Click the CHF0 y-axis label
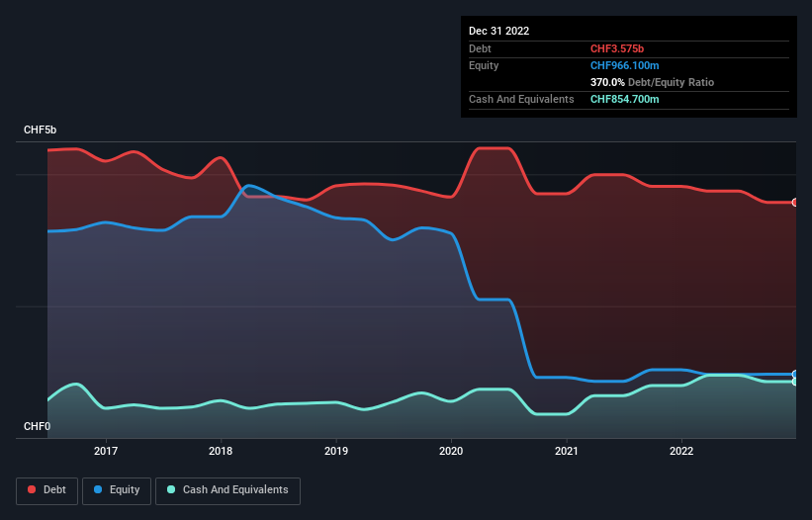 click(x=38, y=426)
